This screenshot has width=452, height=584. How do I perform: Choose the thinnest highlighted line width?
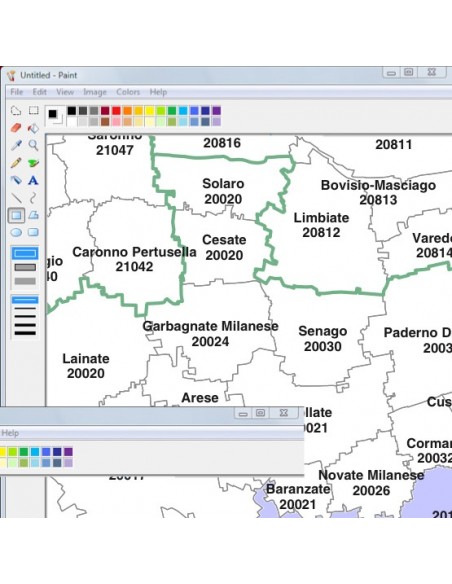point(25,300)
